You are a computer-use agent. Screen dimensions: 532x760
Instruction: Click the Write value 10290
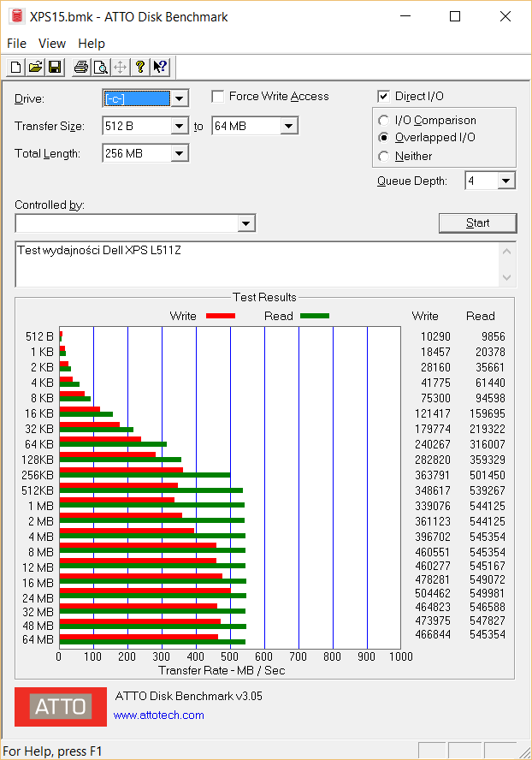click(x=435, y=336)
